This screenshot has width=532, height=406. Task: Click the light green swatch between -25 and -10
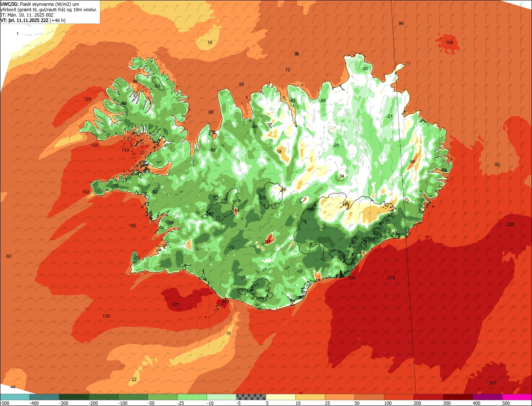[192, 397]
